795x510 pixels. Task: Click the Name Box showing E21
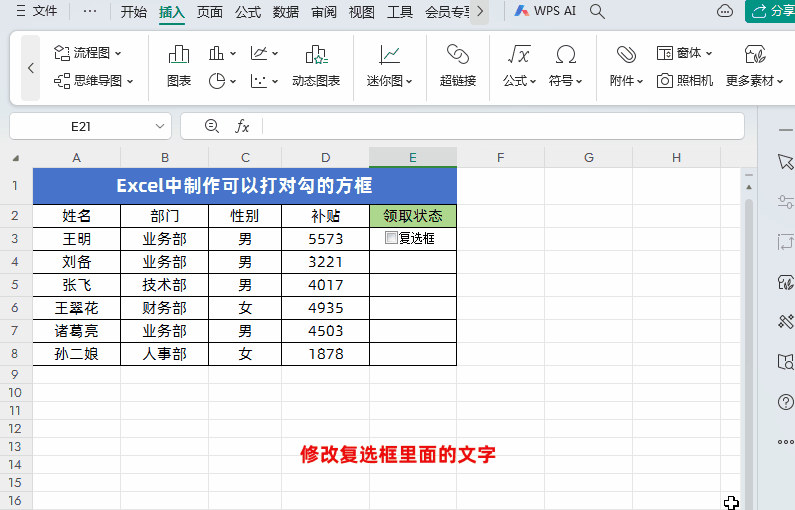click(x=81, y=126)
